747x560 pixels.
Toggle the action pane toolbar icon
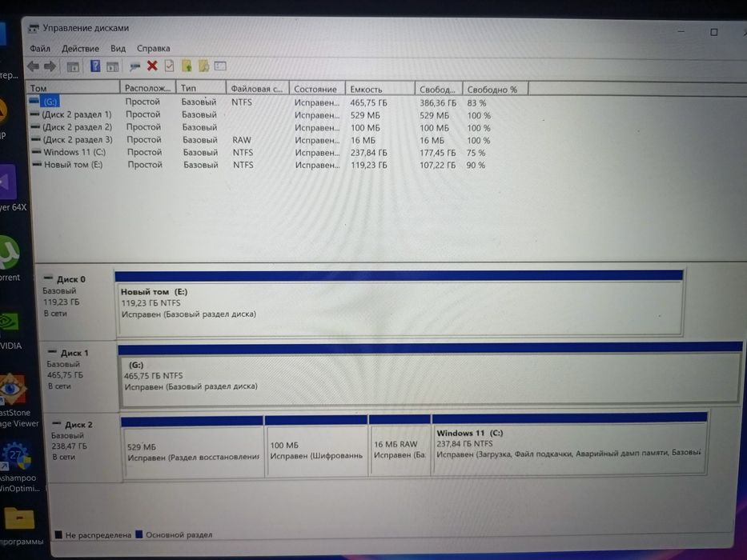pos(112,66)
